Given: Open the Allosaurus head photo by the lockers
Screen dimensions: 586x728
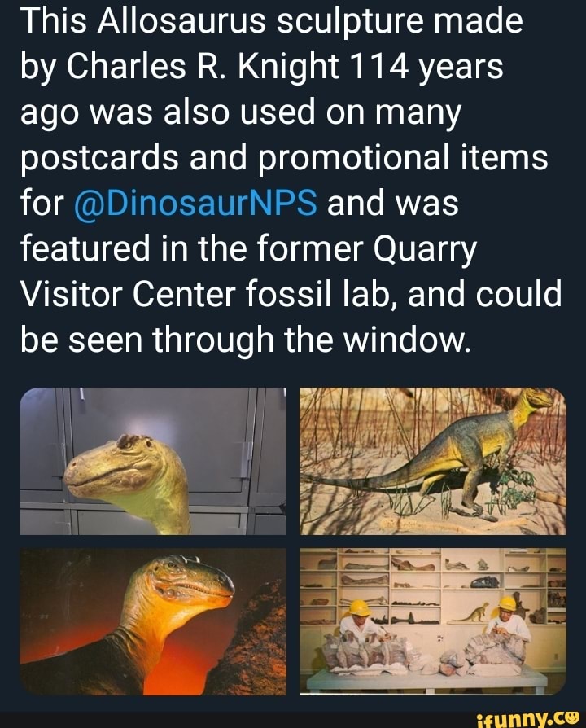Looking at the screenshot, I should click(x=153, y=461).
